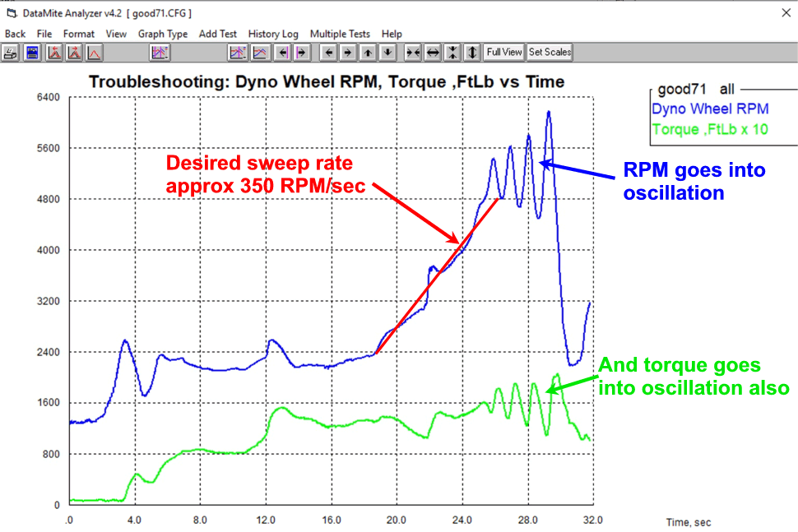Click the 2400 value on vertical axis
This screenshot has width=798, height=532.
pyautogui.click(x=49, y=352)
